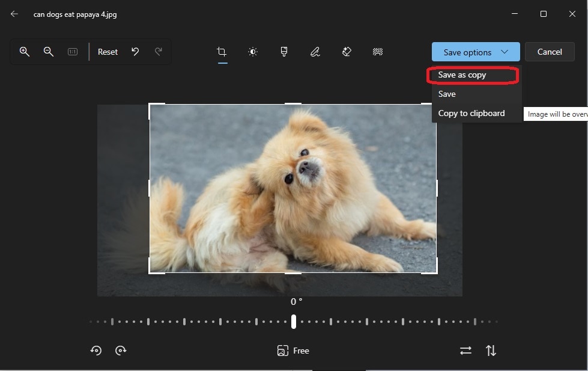The height and width of the screenshot is (371, 588).
Task: Click the file name can dogs eat papaya 4.jpg
Action: (75, 14)
